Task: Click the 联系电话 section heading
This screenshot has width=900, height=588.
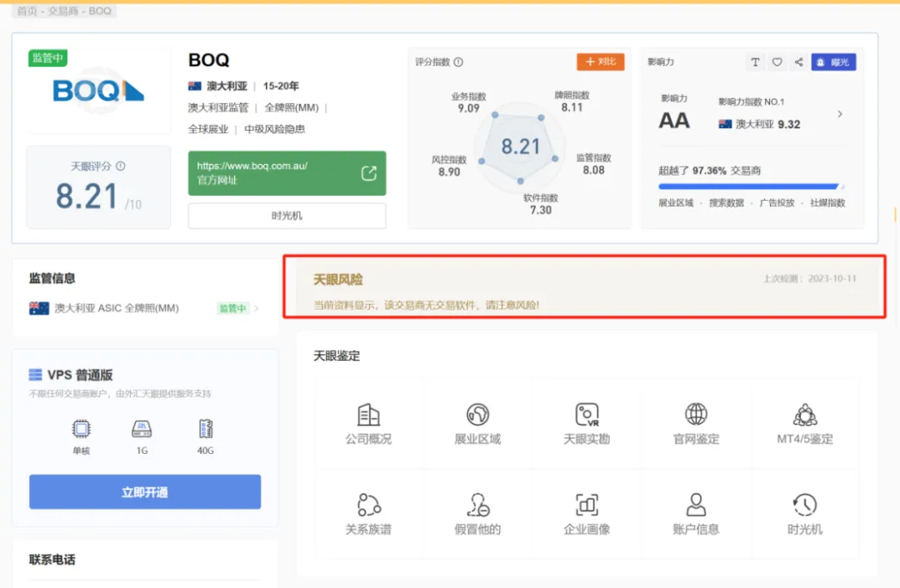Action: coord(52,560)
